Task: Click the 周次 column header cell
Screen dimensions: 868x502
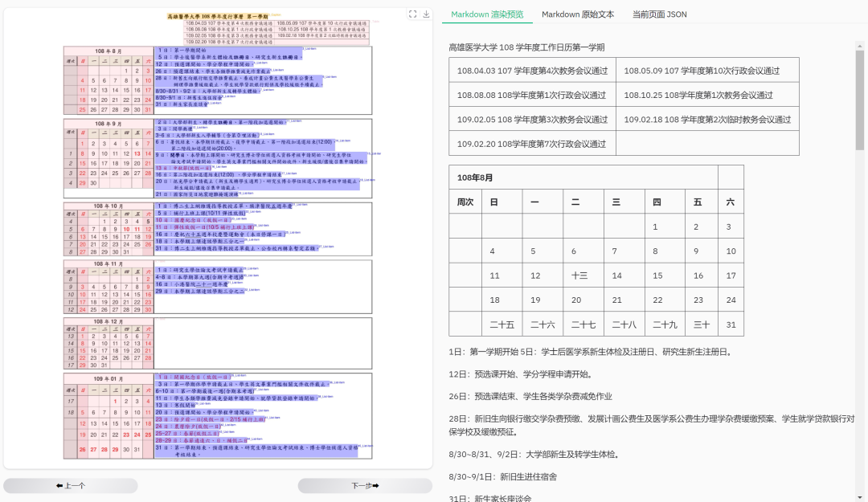Action: [x=465, y=202]
